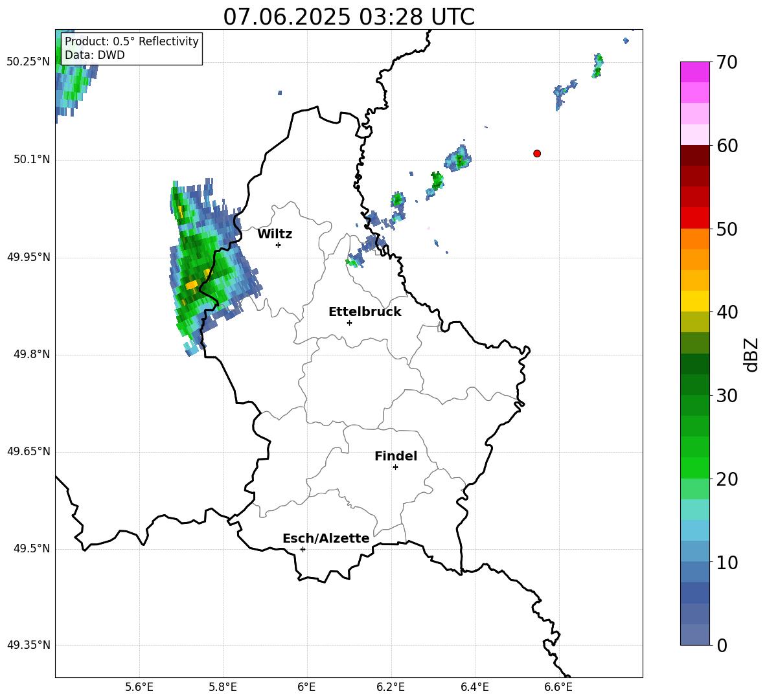Image resolution: width=767 pixels, height=700 pixels.
Task: Click the 40 value on colorbar
Action: (727, 312)
